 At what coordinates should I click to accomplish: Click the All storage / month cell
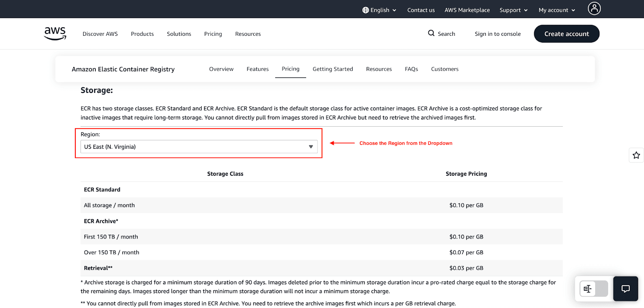(x=109, y=205)
